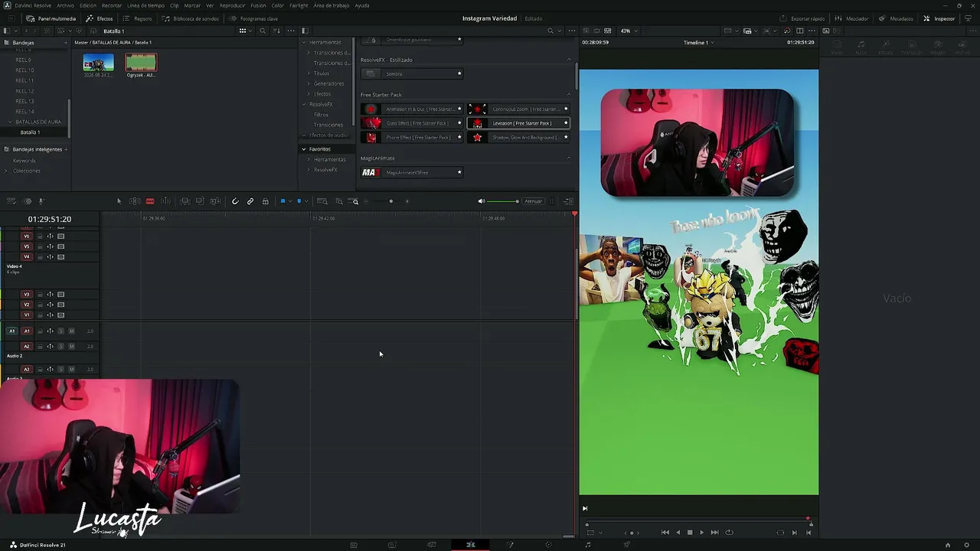
Task: Jump to the first frame of timeline
Action: coord(665,533)
